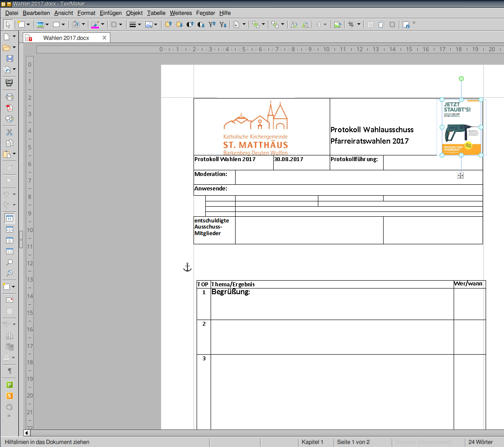Open print preview magnifier icon

10,119
